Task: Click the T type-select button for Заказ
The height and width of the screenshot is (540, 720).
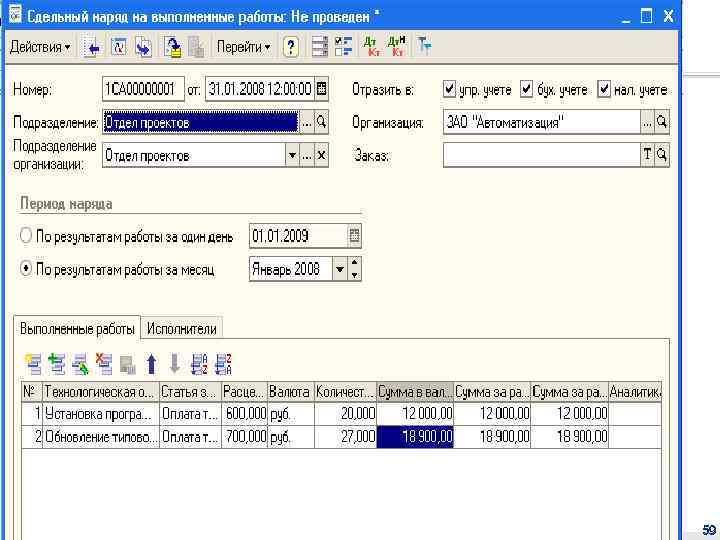Action: pyautogui.click(x=647, y=155)
